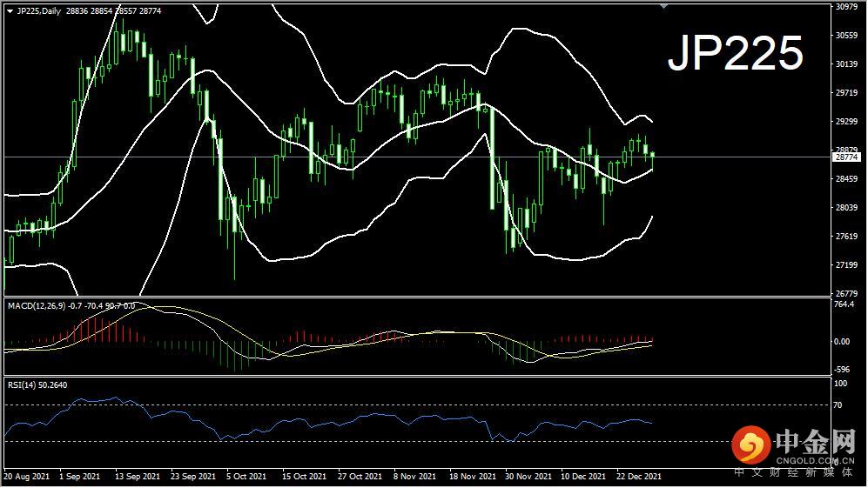Click the orange round CNGOLD logo icon
The width and height of the screenshot is (868, 488).
(x=751, y=445)
